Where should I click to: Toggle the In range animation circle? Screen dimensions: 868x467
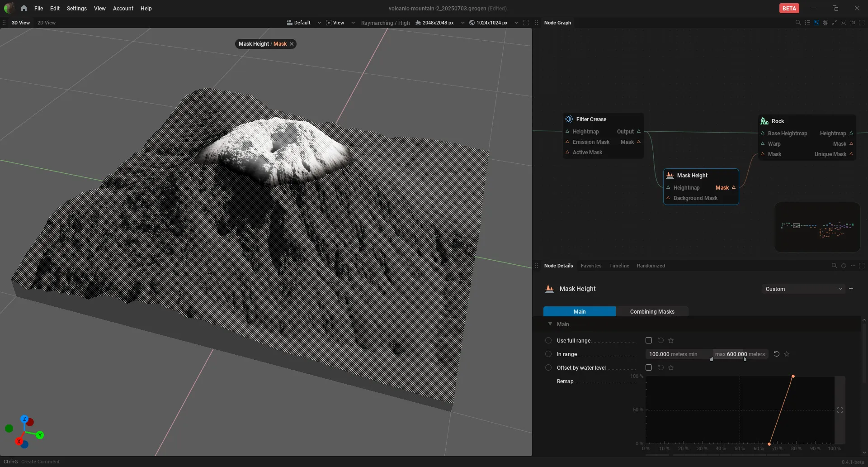(x=548, y=354)
